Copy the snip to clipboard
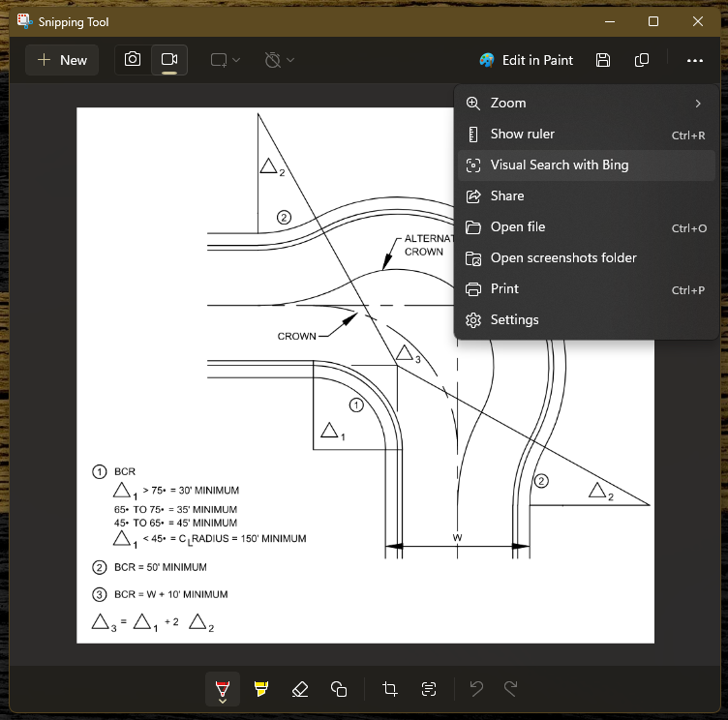The width and height of the screenshot is (728, 720). pos(642,60)
